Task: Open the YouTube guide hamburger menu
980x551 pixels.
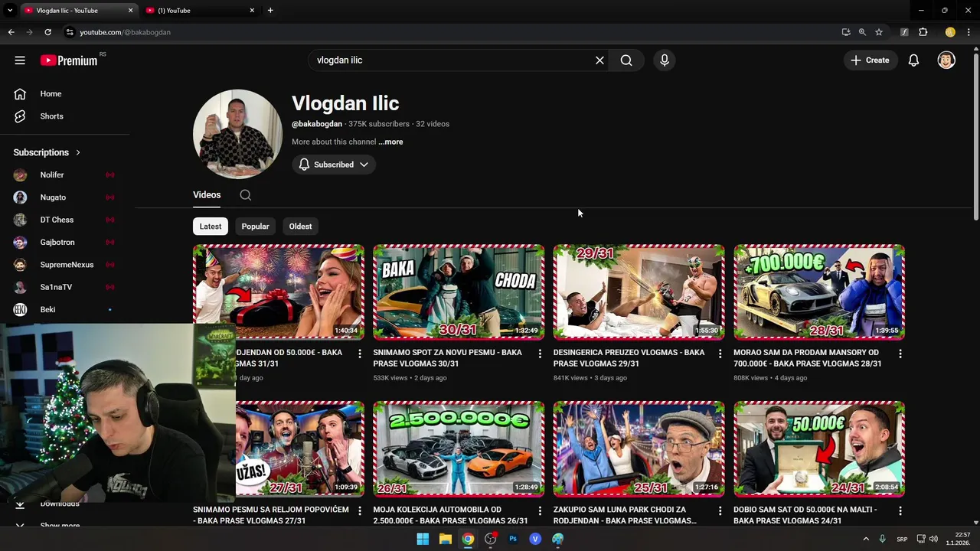Action: click(x=20, y=60)
